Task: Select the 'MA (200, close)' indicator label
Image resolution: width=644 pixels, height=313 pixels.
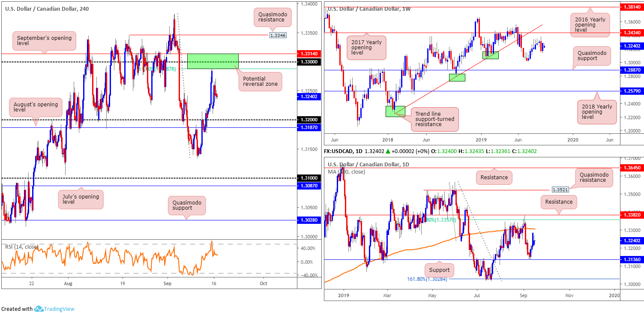Action: [347, 172]
